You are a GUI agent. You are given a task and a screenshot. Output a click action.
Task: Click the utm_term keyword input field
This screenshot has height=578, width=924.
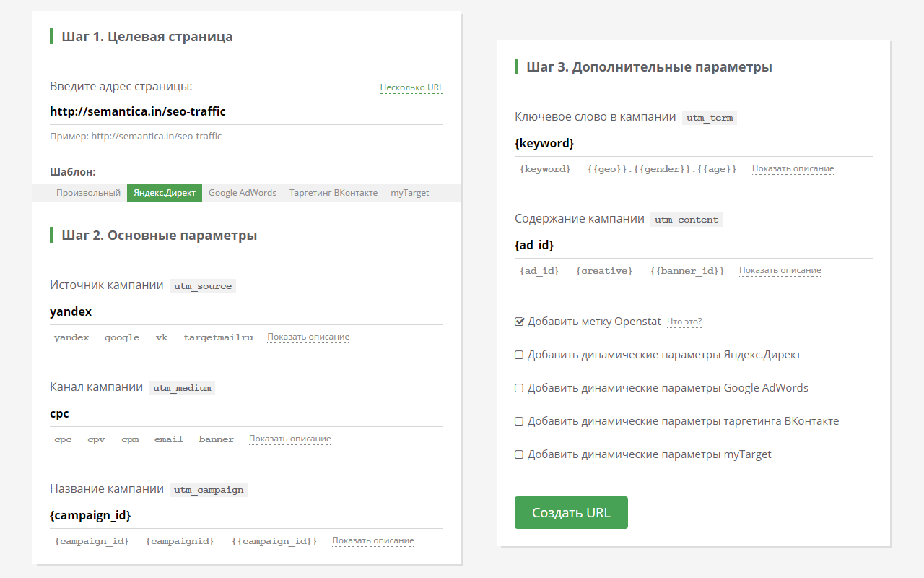(x=693, y=144)
